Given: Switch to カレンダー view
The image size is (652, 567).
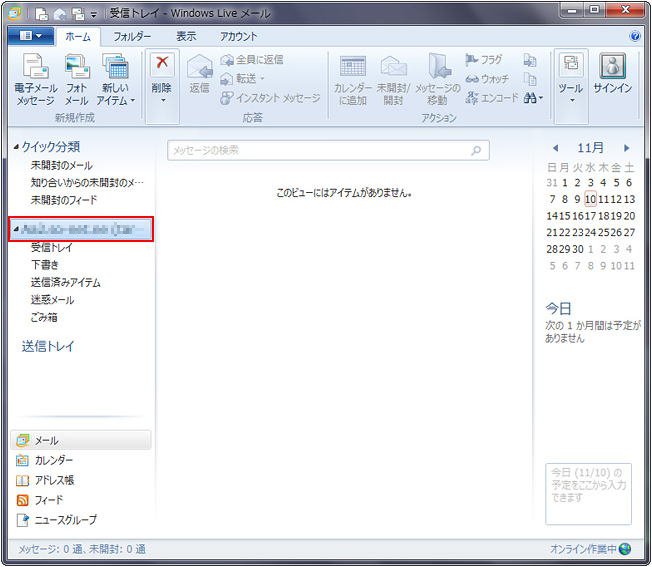Looking at the screenshot, I should [44, 460].
